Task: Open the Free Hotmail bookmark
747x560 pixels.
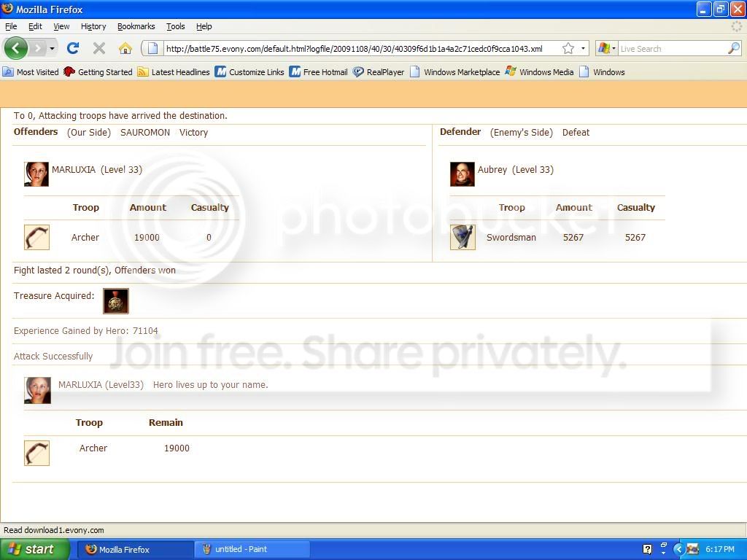Action: point(318,72)
